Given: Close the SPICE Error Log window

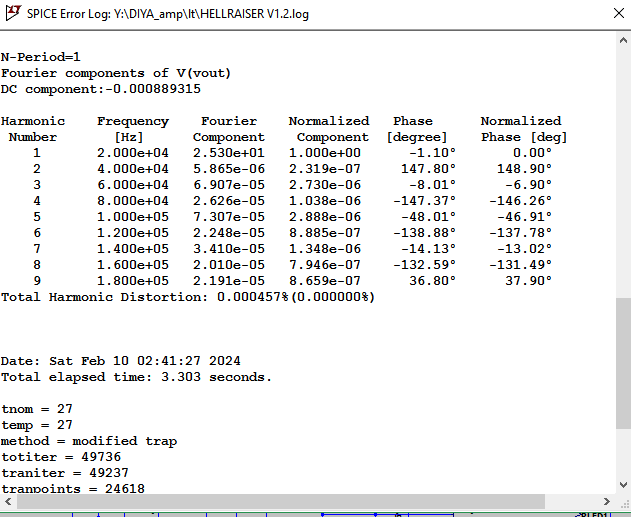Looking at the screenshot, I should tap(619, 13).
